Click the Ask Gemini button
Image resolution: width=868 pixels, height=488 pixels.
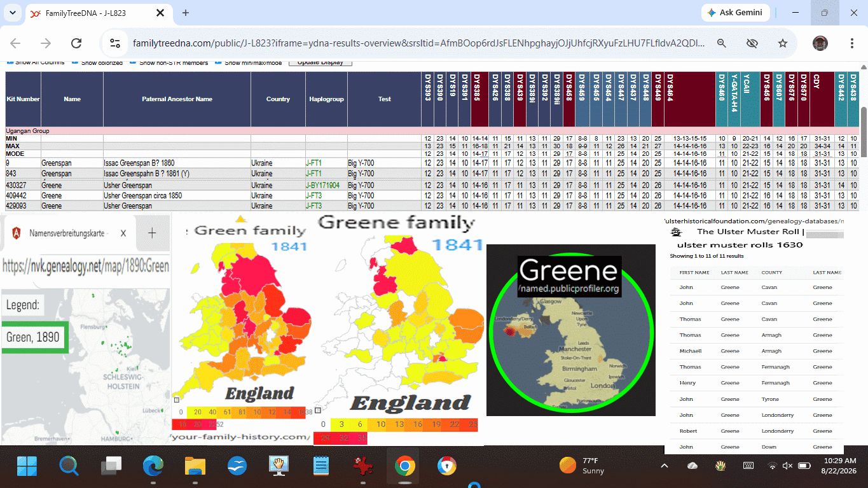736,13
